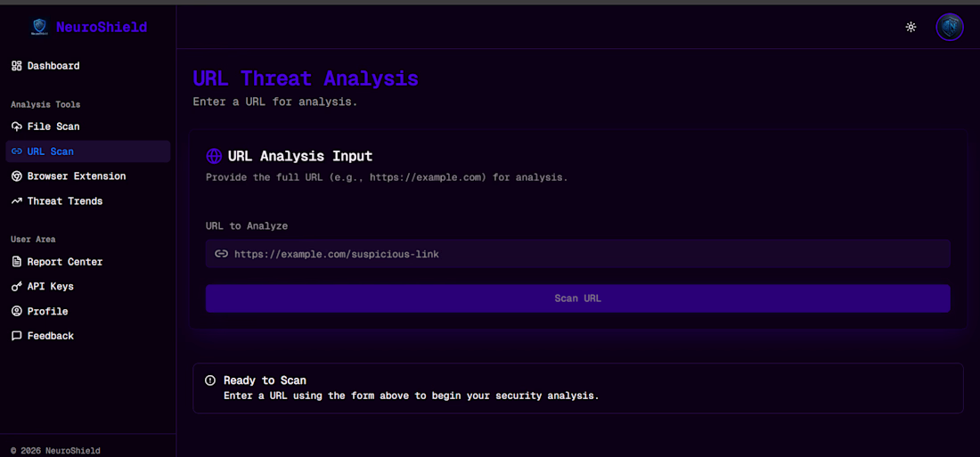980x457 pixels.
Task: View Threat Trends
Action: click(x=88, y=201)
